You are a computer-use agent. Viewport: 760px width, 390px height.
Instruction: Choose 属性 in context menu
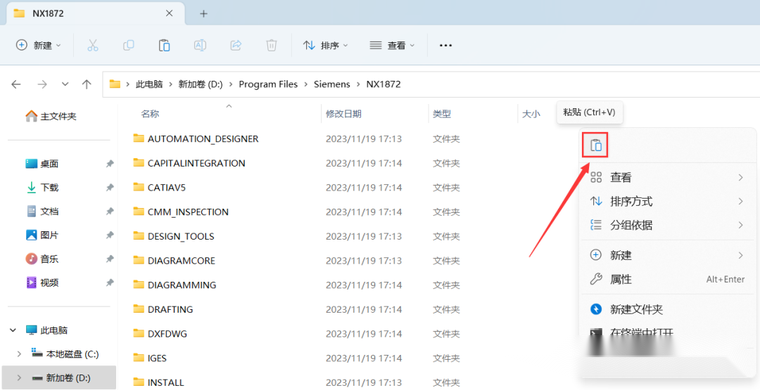pos(668,279)
